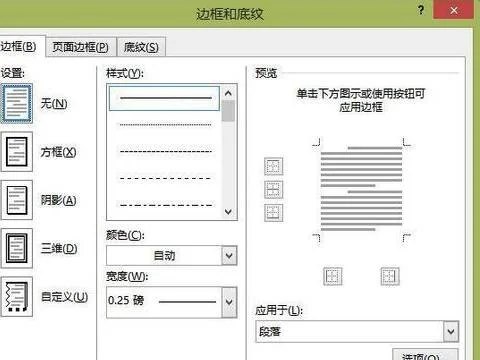480x360 pixels.
Task: Toggle right border button below preview
Action: (x=390, y=276)
